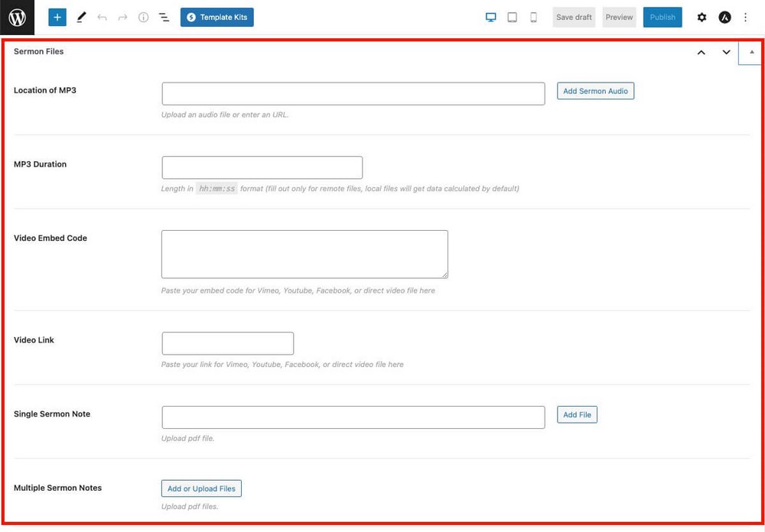The width and height of the screenshot is (765, 532).
Task: Click Add Sermon Audio
Action: click(595, 90)
